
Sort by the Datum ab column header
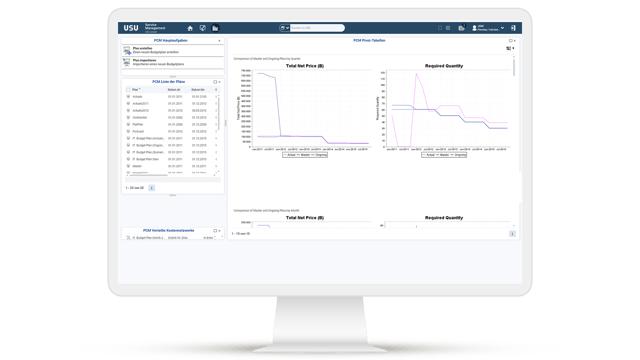[x=174, y=90]
